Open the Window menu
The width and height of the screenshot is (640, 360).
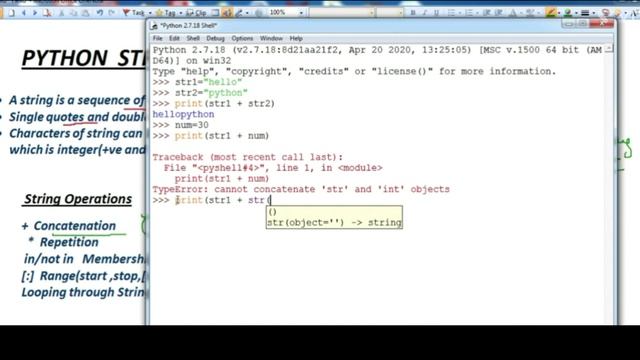point(271,38)
